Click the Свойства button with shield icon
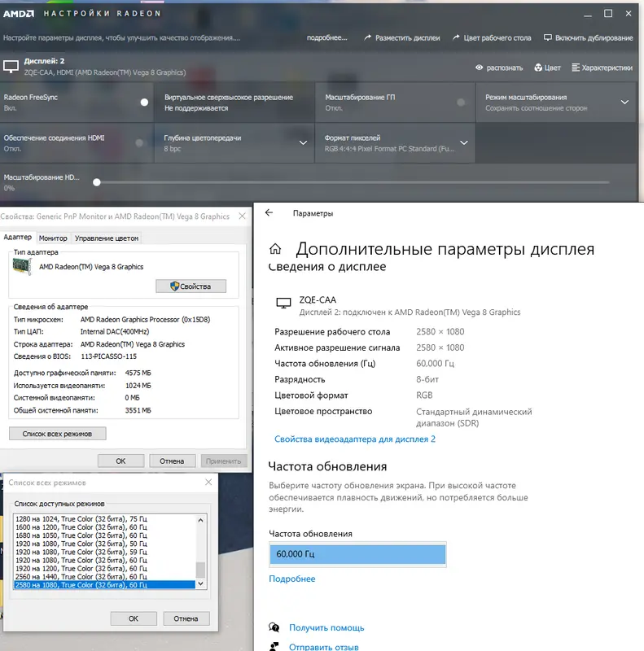Viewport: 644px width, 651px height. [x=191, y=286]
